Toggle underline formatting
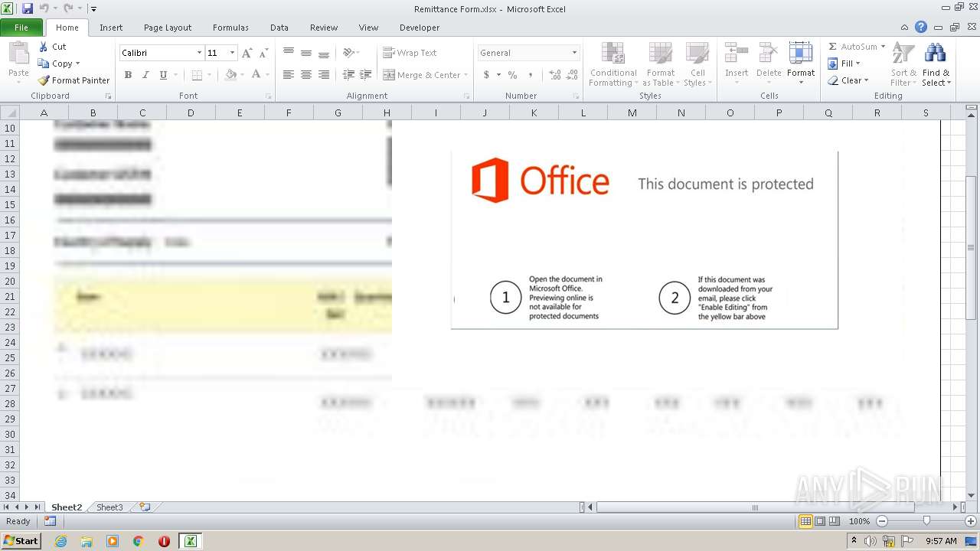The width and height of the screenshot is (980, 551). pyautogui.click(x=163, y=75)
